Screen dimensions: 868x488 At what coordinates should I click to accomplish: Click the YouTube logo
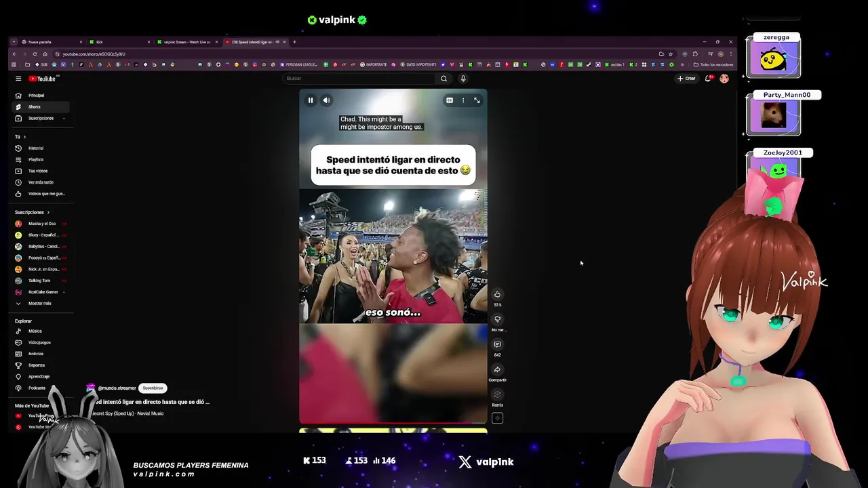click(x=42, y=79)
